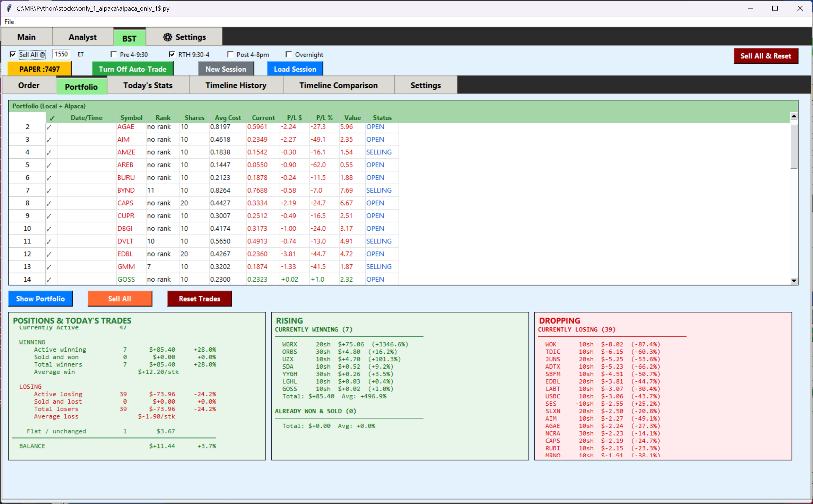
Task: Click the checkmark column header
Action: pyautogui.click(x=52, y=118)
